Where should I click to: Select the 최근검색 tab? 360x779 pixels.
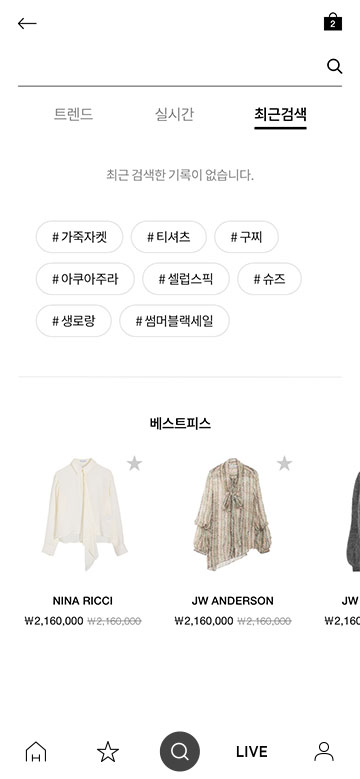point(280,115)
